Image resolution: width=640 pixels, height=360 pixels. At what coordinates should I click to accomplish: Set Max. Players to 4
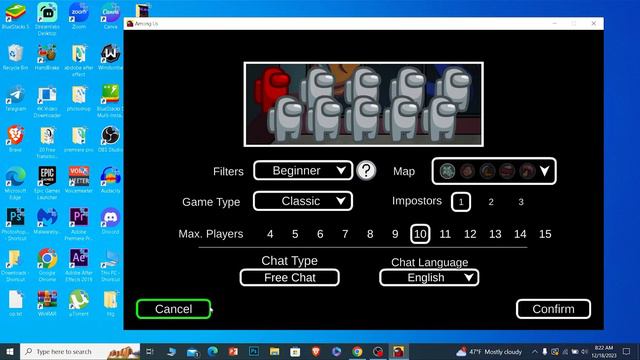pyautogui.click(x=270, y=234)
